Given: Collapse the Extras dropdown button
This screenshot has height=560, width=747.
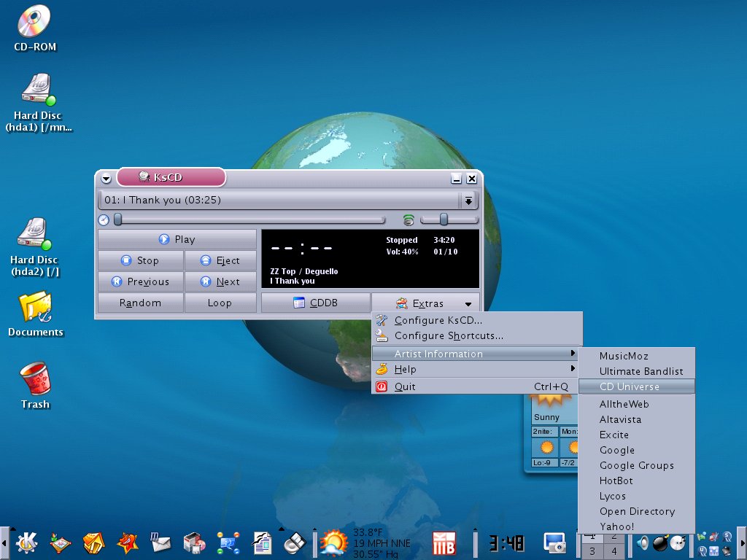Looking at the screenshot, I should pyautogui.click(x=425, y=303).
